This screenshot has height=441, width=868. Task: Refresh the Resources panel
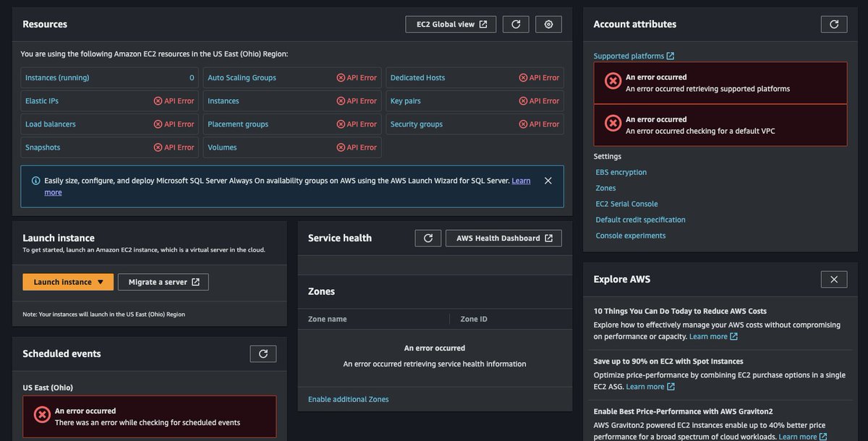click(x=516, y=24)
